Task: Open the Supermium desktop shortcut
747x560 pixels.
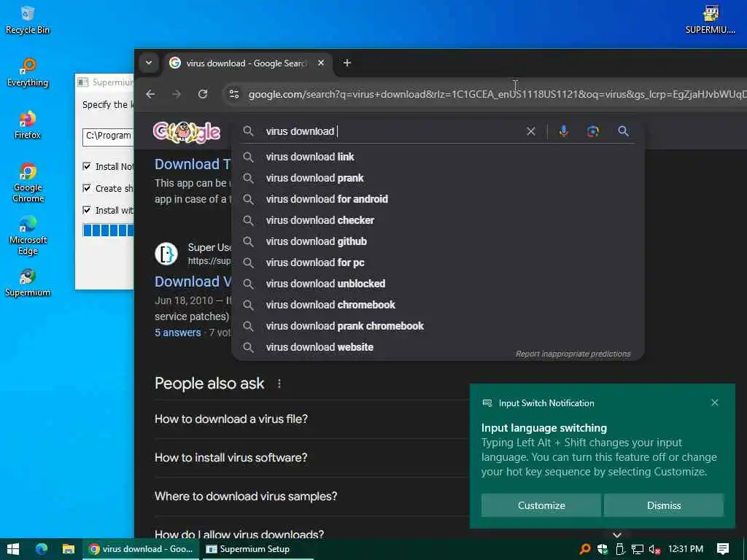Action: [x=28, y=283]
